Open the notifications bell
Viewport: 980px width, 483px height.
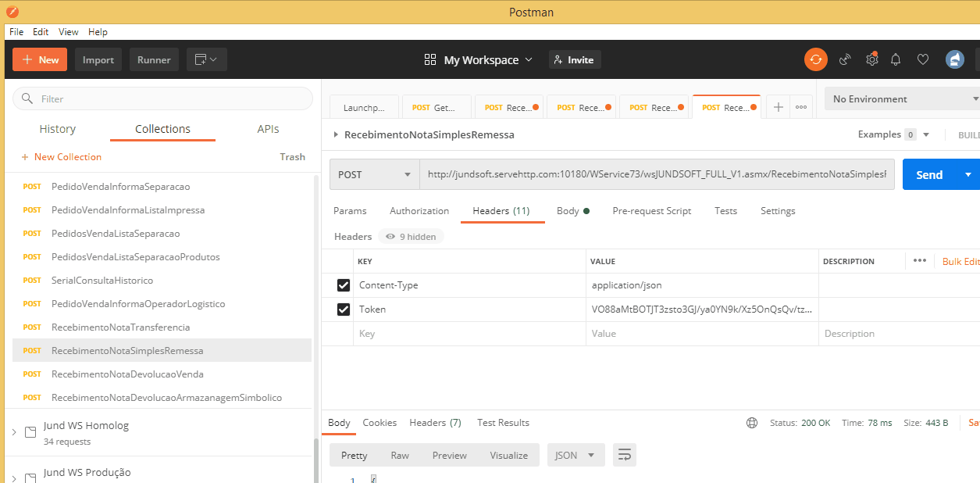tap(896, 59)
